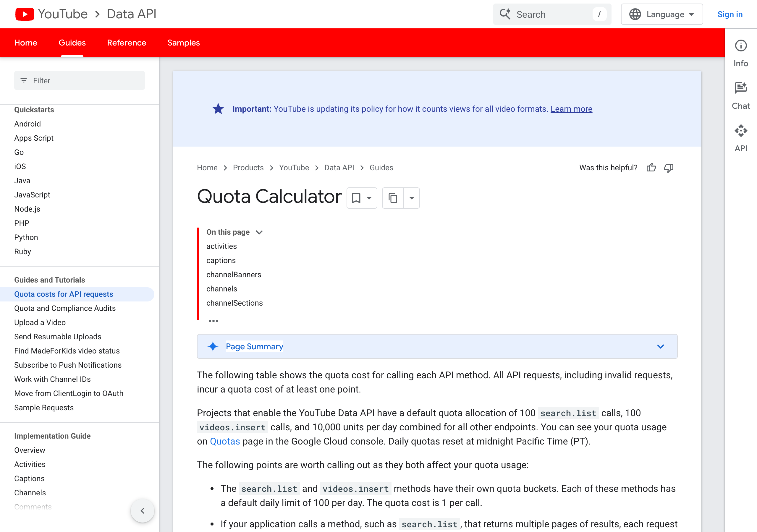Screen dimensions: 757x532
Task: Collapse the left navigation sidebar
Action: click(143, 511)
